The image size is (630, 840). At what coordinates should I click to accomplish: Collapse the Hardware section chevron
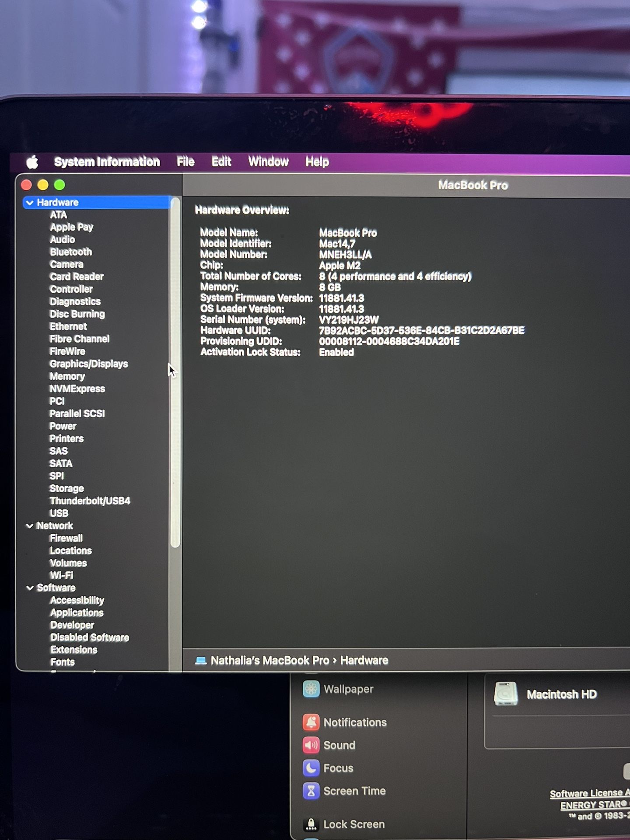30,203
